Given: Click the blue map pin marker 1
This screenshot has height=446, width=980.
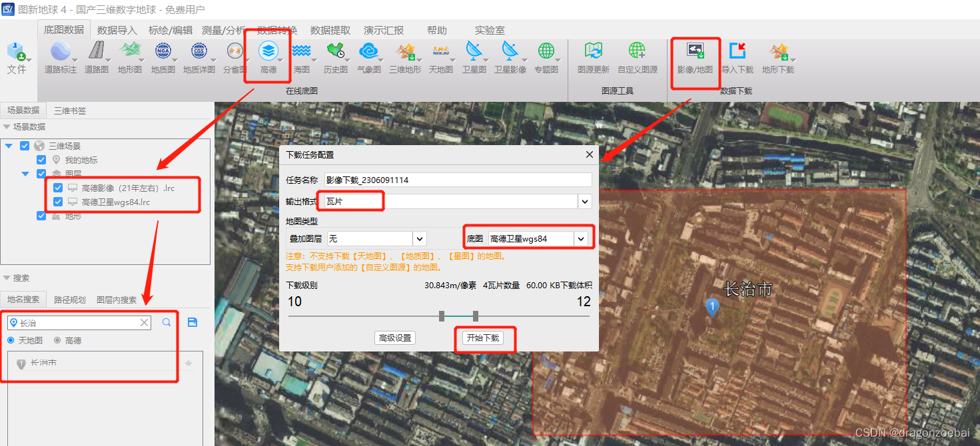Looking at the screenshot, I should point(713,307).
